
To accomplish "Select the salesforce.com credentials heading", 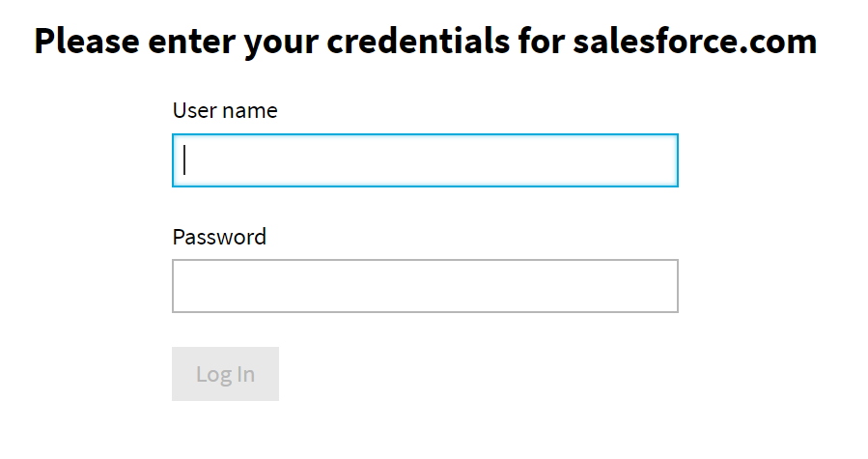I will [425, 42].
